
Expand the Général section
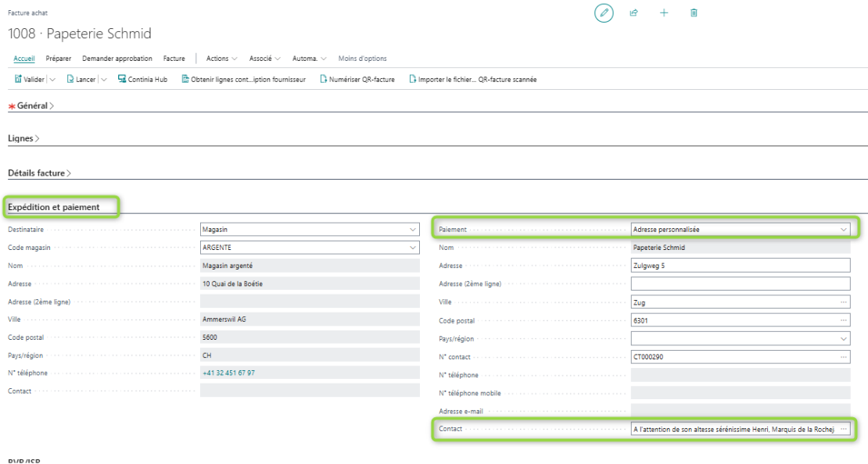pyautogui.click(x=35, y=105)
